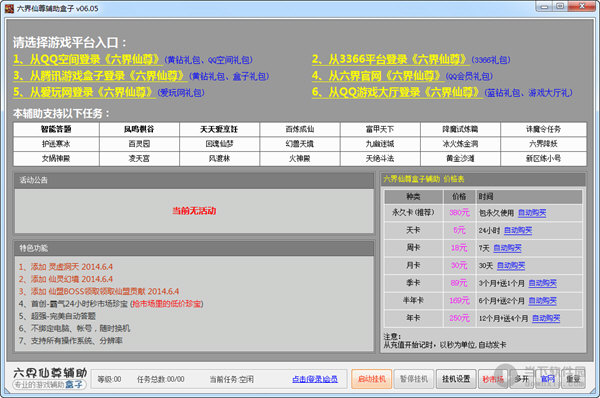Image resolution: width=600 pixels, height=398 pixels.
Task: Click 自动购买 link for 半年卡 row
Action: coord(542,301)
